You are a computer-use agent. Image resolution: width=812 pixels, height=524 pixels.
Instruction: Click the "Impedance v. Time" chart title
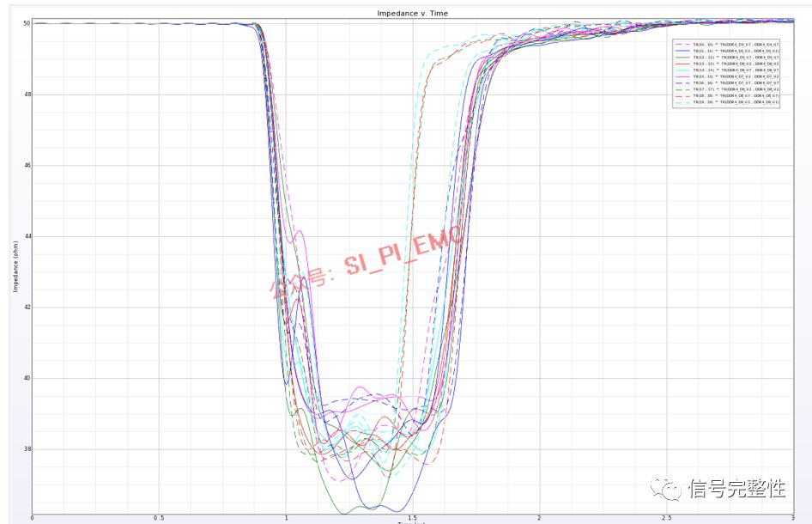(x=412, y=14)
